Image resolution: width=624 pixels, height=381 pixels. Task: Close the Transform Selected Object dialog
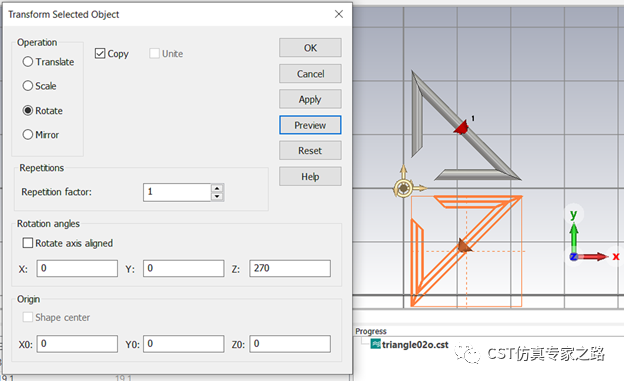(339, 14)
